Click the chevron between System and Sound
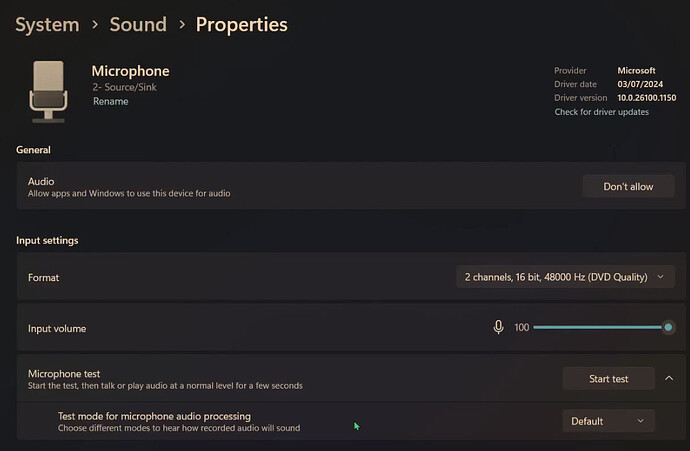This screenshot has width=690, height=451. [94, 25]
